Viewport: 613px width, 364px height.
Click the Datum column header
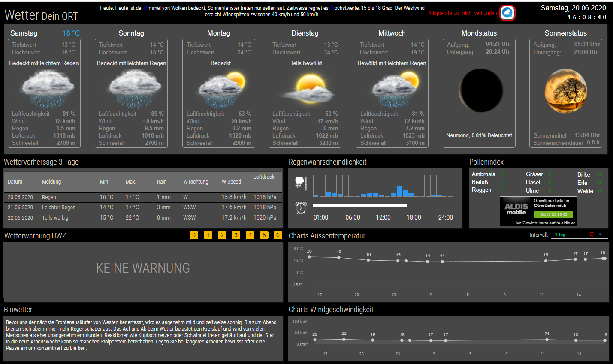tap(15, 182)
